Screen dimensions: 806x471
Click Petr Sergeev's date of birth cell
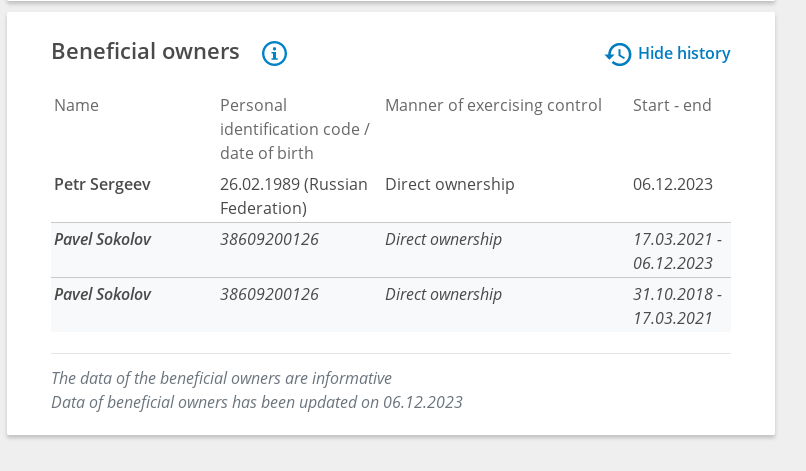pyautogui.click(x=294, y=196)
